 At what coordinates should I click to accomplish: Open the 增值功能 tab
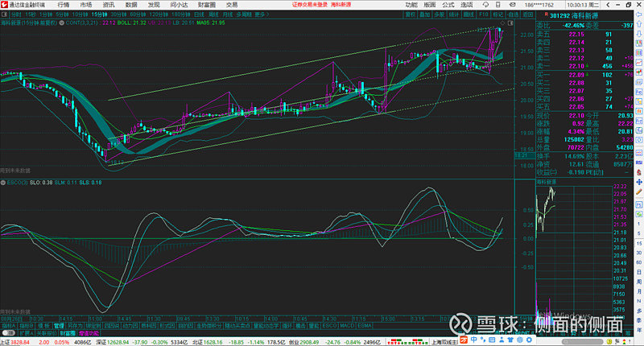[x=89, y=333]
